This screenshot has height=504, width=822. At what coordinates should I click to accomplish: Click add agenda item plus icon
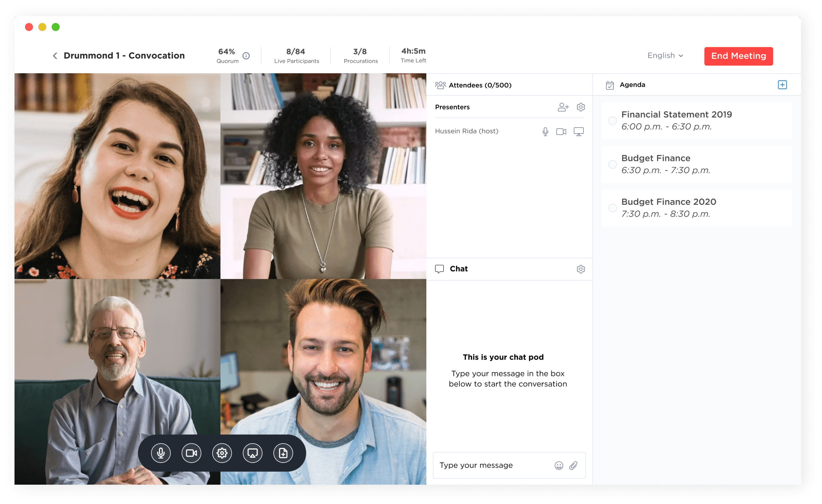point(782,85)
